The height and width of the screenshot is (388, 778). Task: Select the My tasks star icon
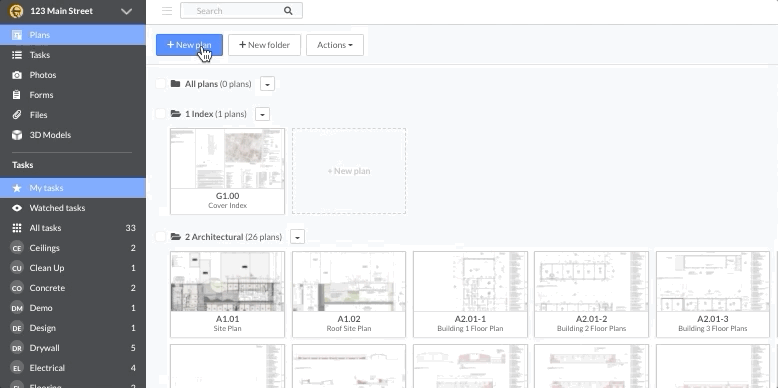click(17, 188)
